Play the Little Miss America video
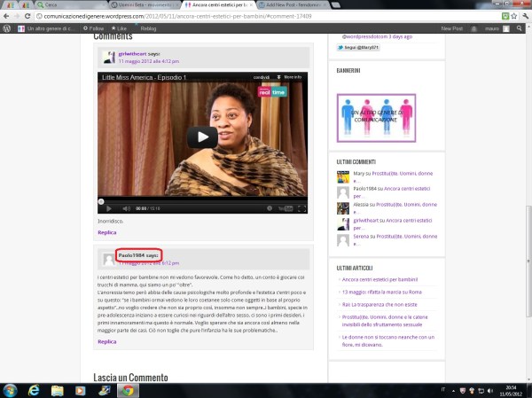532x398 pixels. [x=202, y=137]
